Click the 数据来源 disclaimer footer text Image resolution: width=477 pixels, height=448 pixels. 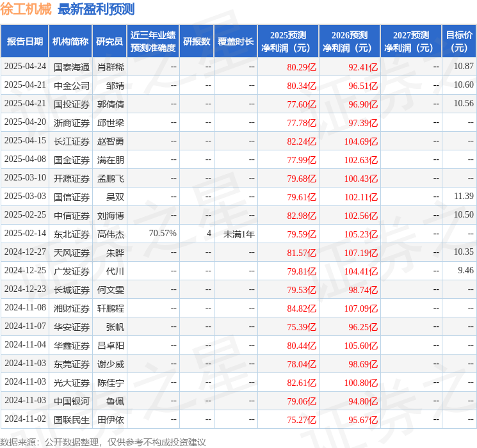[103, 442]
